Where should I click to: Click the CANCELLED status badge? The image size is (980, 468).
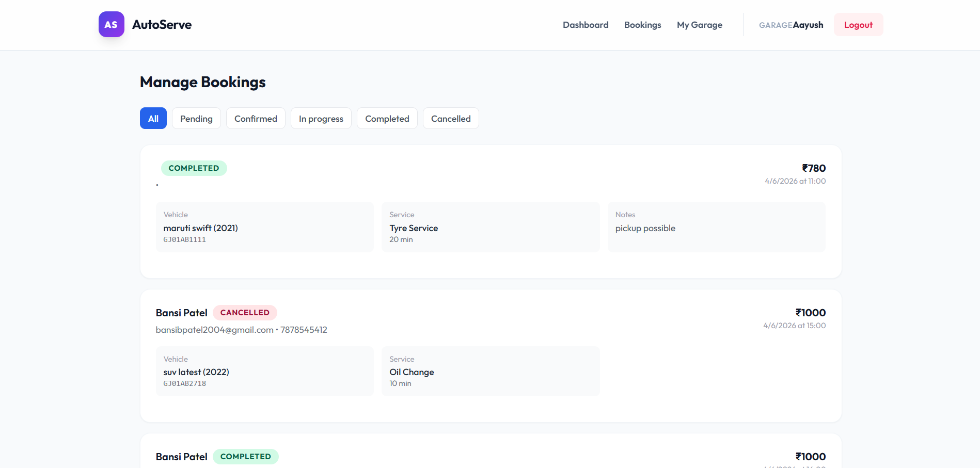pyautogui.click(x=245, y=313)
